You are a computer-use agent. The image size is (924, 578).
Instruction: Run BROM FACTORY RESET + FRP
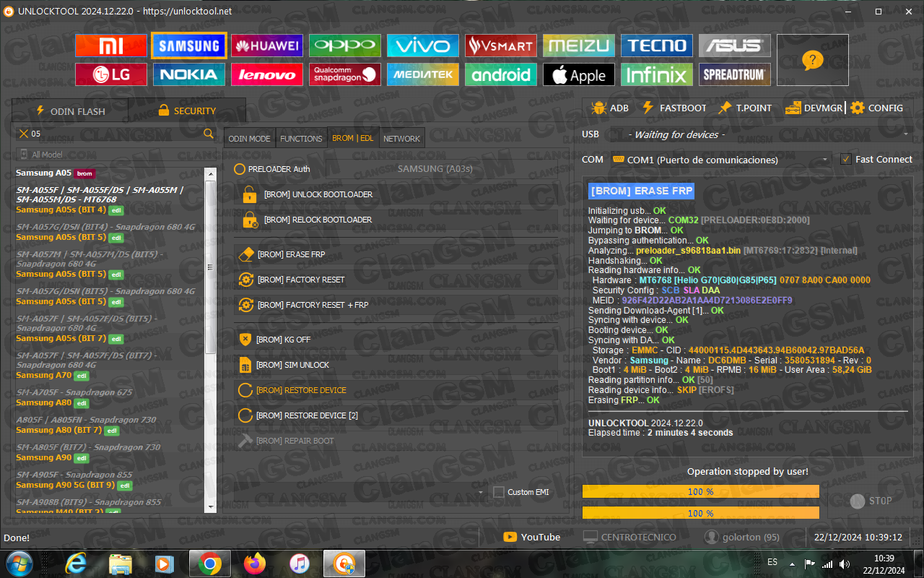pyautogui.click(x=396, y=305)
